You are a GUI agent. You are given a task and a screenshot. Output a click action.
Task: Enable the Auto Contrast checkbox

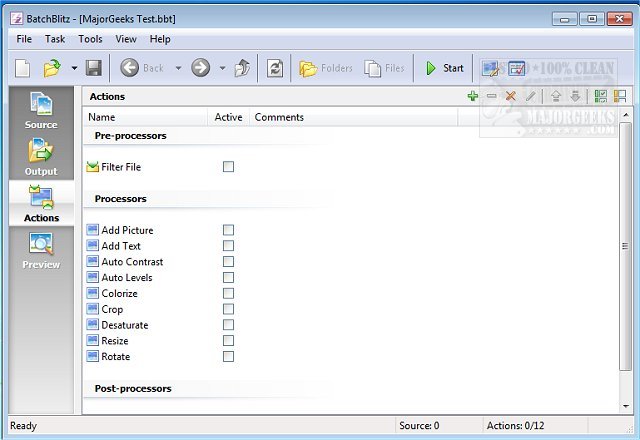[229, 262]
